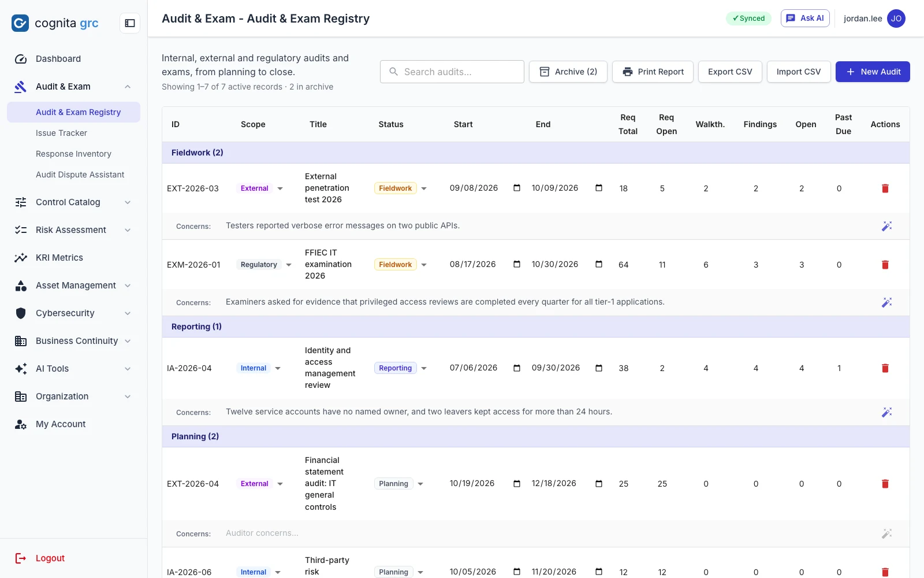This screenshot has width=924, height=578.
Task: Expand the Cybersecurity sidebar section
Action: 128,313
